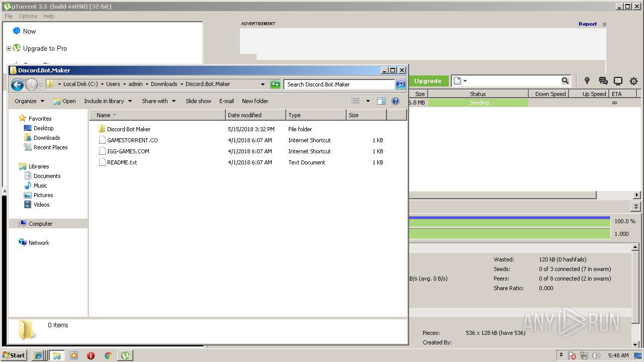The width and height of the screenshot is (644, 362).
Task: Click uTorrent horizontal scrollbar right arrow
Action: click(x=636, y=195)
